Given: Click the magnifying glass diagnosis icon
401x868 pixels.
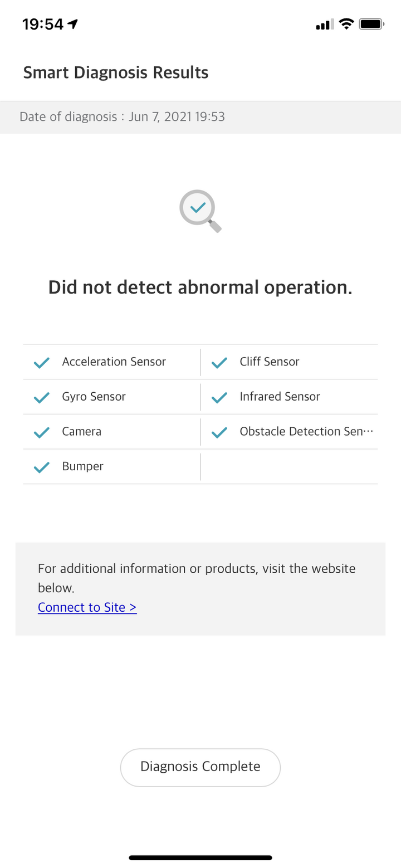Looking at the screenshot, I should [x=199, y=211].
